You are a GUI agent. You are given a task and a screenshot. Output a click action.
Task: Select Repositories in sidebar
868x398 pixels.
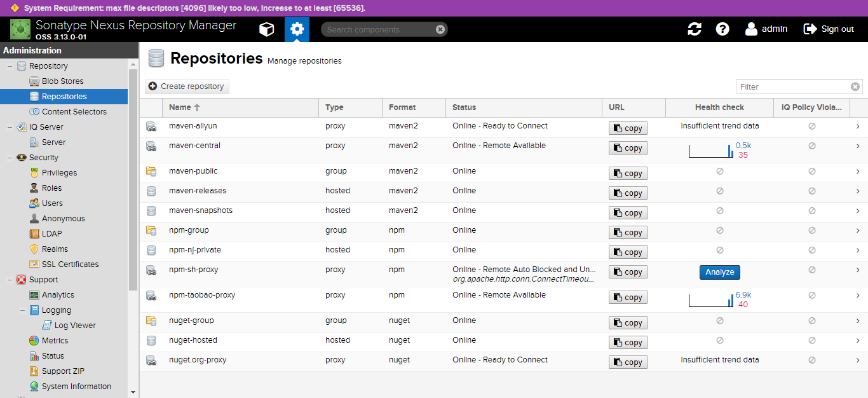click(x=64, y=97)
